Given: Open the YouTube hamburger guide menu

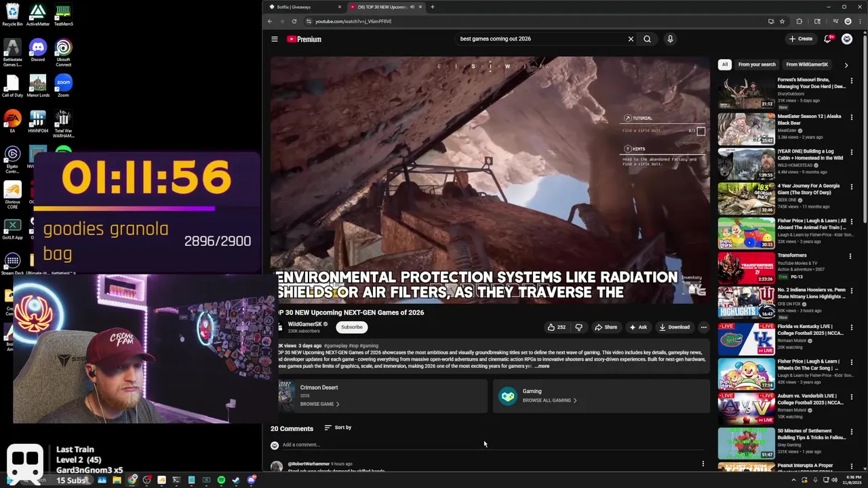Looking at the screenshot, I should tap(275, 39).
